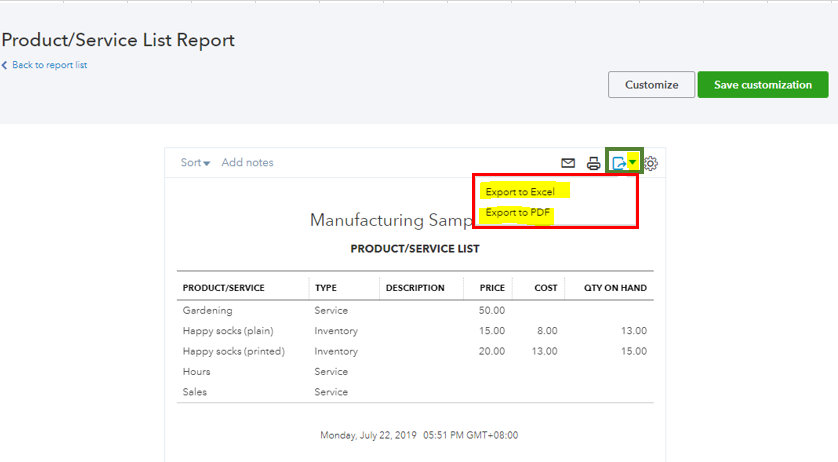Click the TYPE column header
Viewport: 838px width, 462px height.
(x=326, y=288)
